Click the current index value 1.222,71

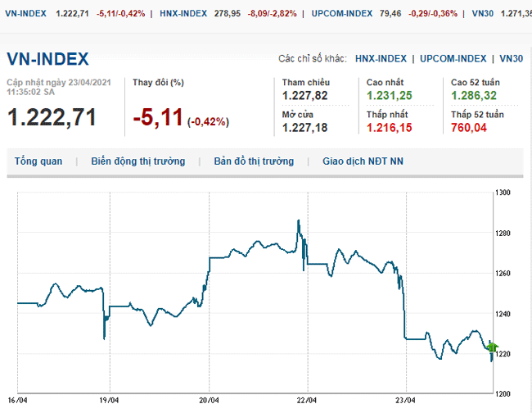coord(52,117)
